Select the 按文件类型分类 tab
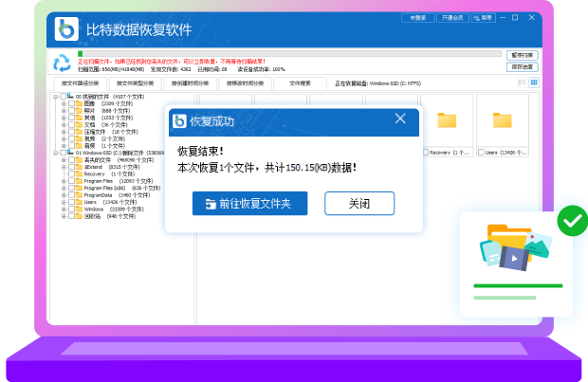 (x=135, y=83)
